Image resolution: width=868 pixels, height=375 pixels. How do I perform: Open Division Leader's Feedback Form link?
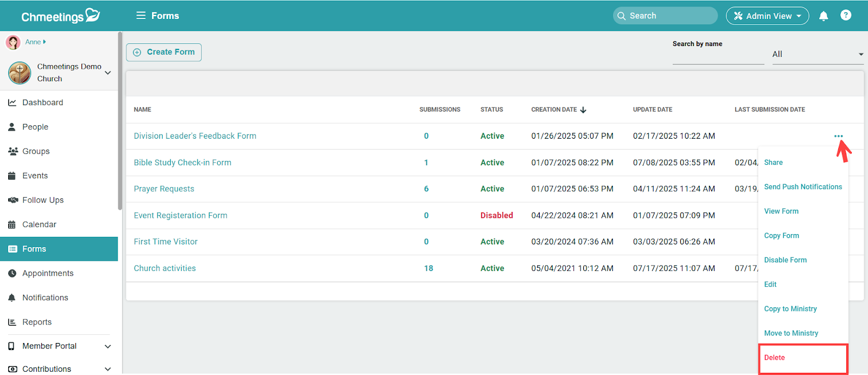tap(195, 136)
